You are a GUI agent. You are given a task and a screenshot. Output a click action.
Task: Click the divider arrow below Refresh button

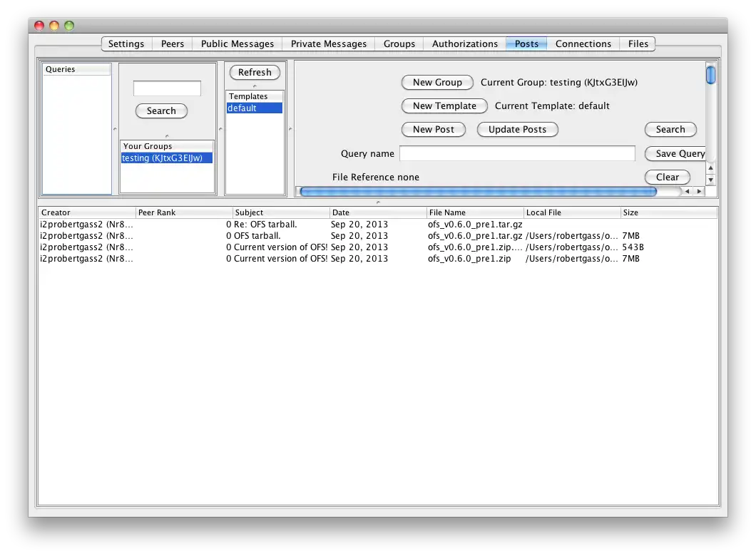pyautogui.click(x=255, y=86)
